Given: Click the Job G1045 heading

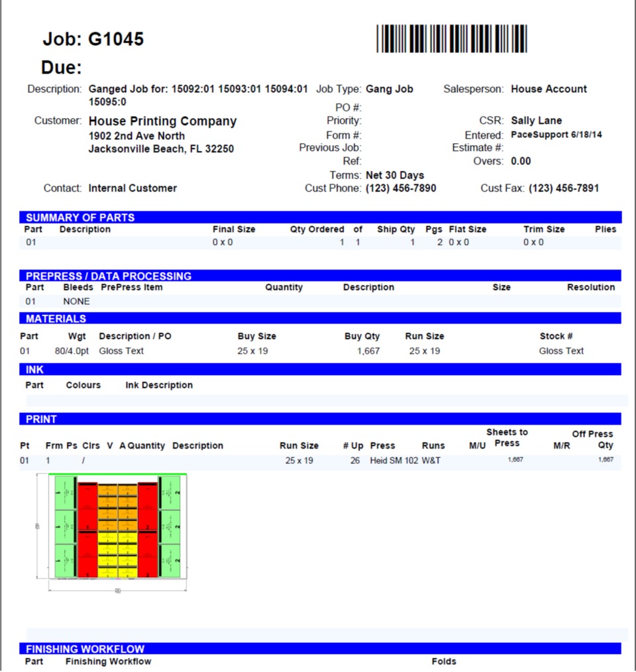Looking at the screenshot, I should point(93,40).
